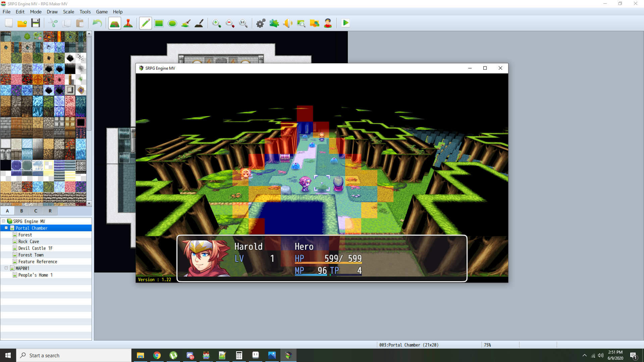Open the Plugin Manager puzzle icon
Viewport: 644px width, 362px height.
(x=274, y=23)
